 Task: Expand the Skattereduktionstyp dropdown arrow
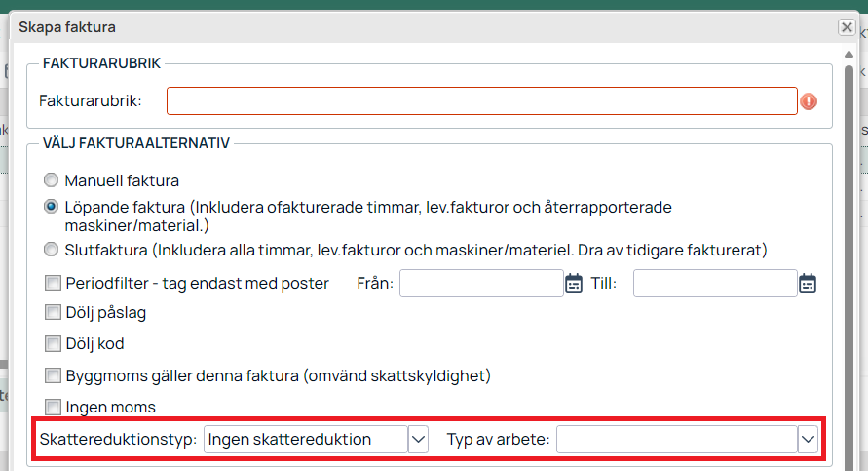click(419, 440)
